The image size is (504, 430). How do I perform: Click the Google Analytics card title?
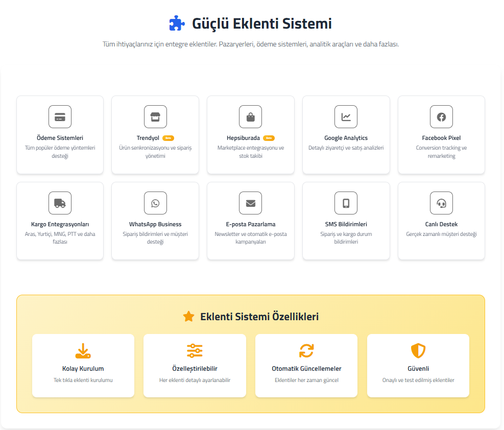(x=346, y=138)
